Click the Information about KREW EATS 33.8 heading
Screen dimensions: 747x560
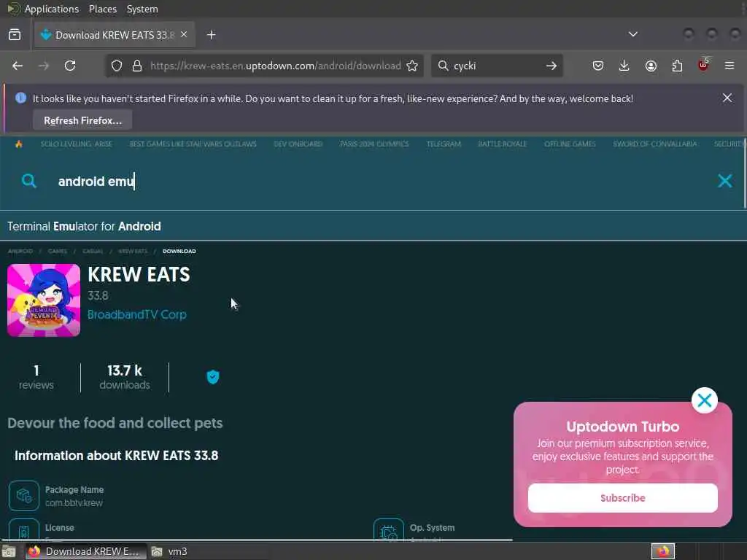pos(116,456)
